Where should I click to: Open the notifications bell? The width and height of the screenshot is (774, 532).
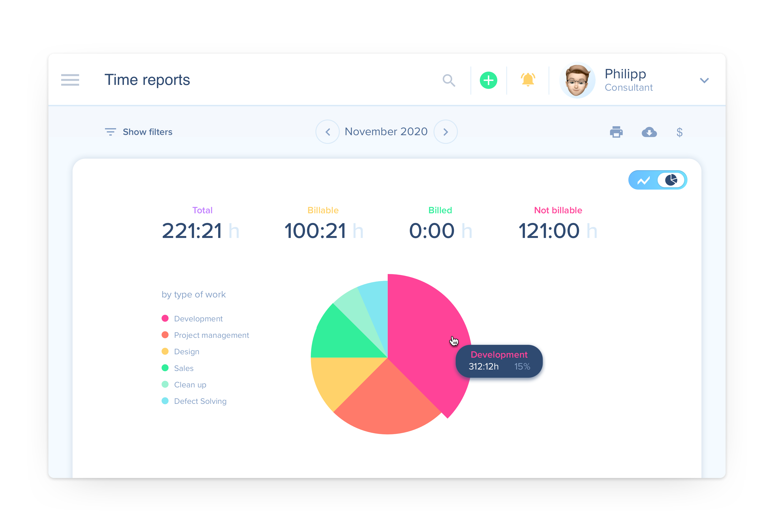point(528,80)
